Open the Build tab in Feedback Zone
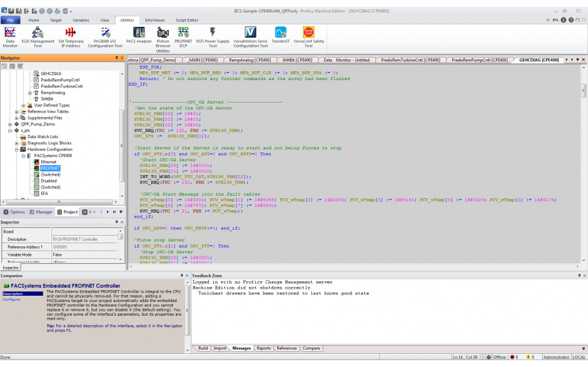The width and height of the screenshot is (588, 367). click(203, 348)
